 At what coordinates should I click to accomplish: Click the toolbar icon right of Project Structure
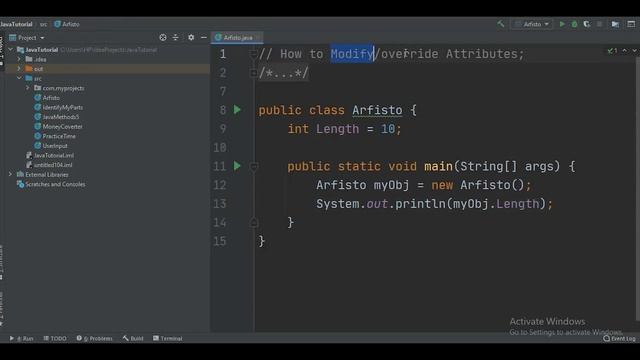point(631,24)
